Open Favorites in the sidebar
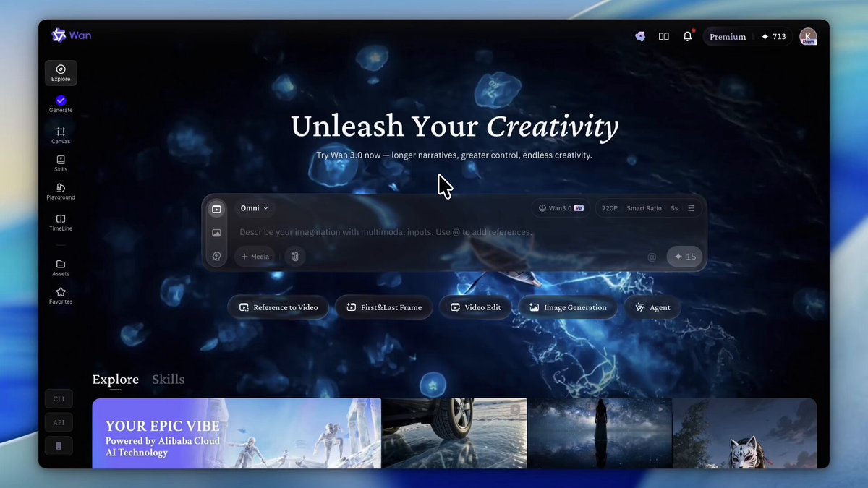Image resolution: width=868 pixels, height=488 pixels. [61, 296]
